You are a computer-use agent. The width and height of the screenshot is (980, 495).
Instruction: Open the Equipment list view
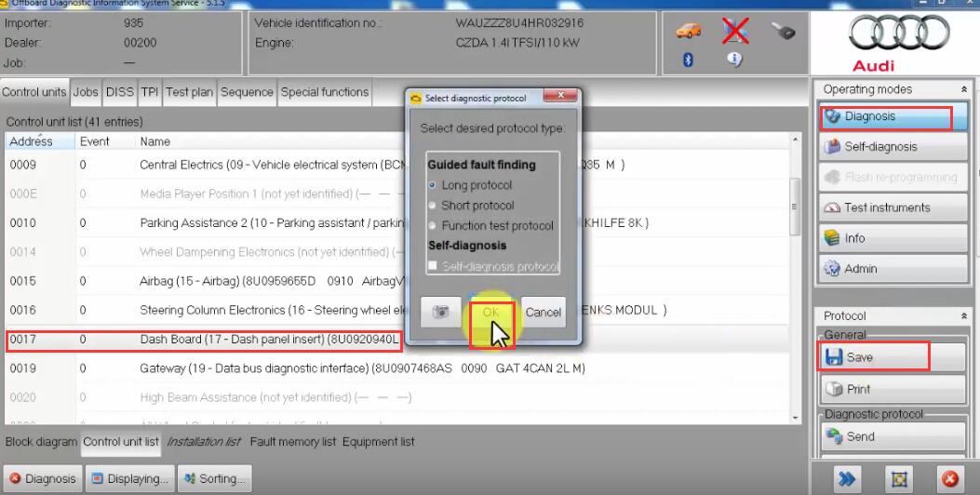(378, 442)
